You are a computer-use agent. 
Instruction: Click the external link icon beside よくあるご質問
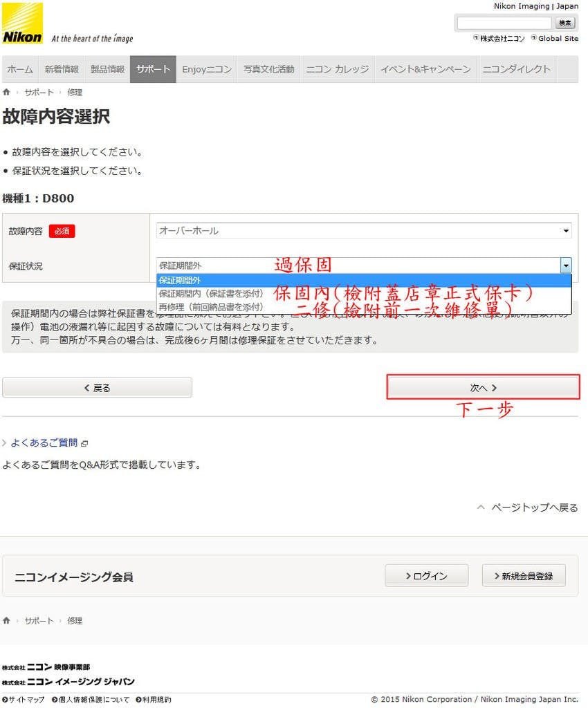pos(84,443)
